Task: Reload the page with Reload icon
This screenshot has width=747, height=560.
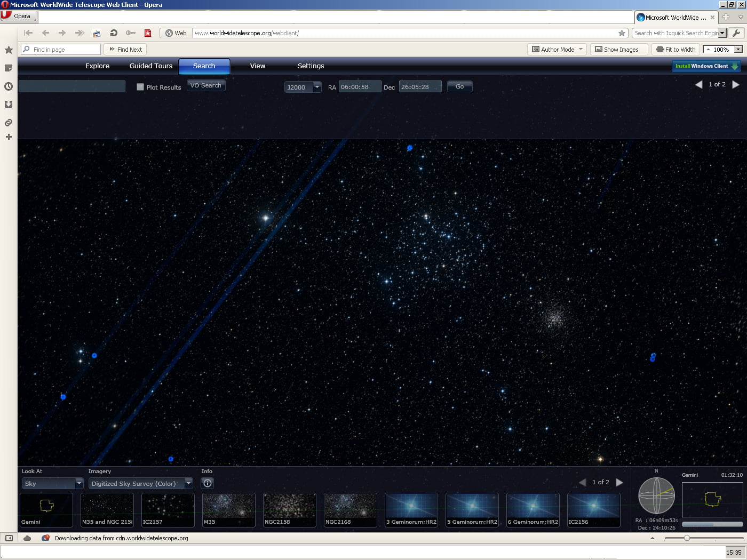Action: 114,33
